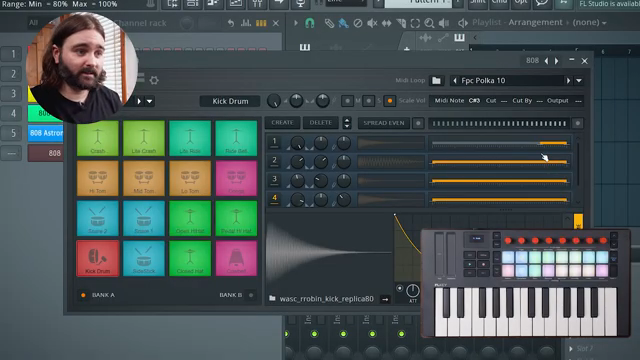
Task: Adjust layer 3 velocity range bar
Action: tap(499, 180)
